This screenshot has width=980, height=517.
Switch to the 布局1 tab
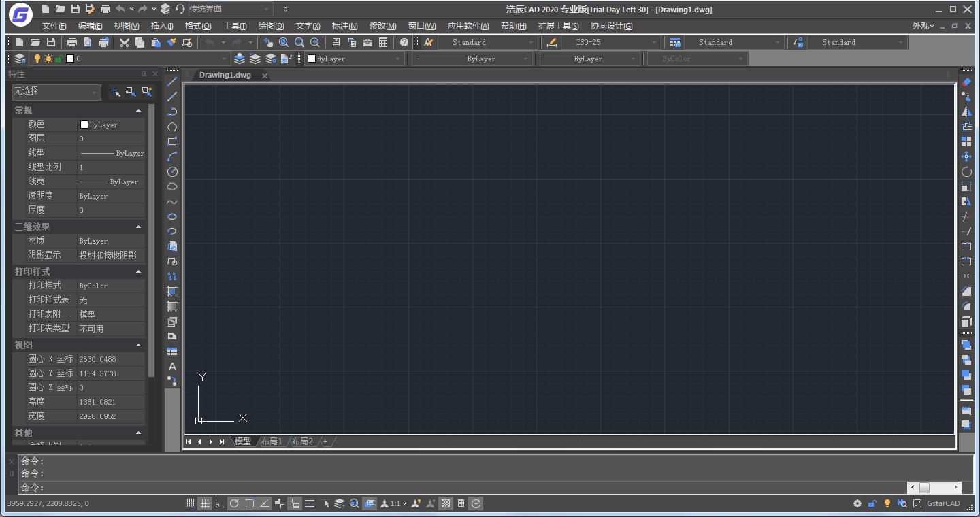271,441
